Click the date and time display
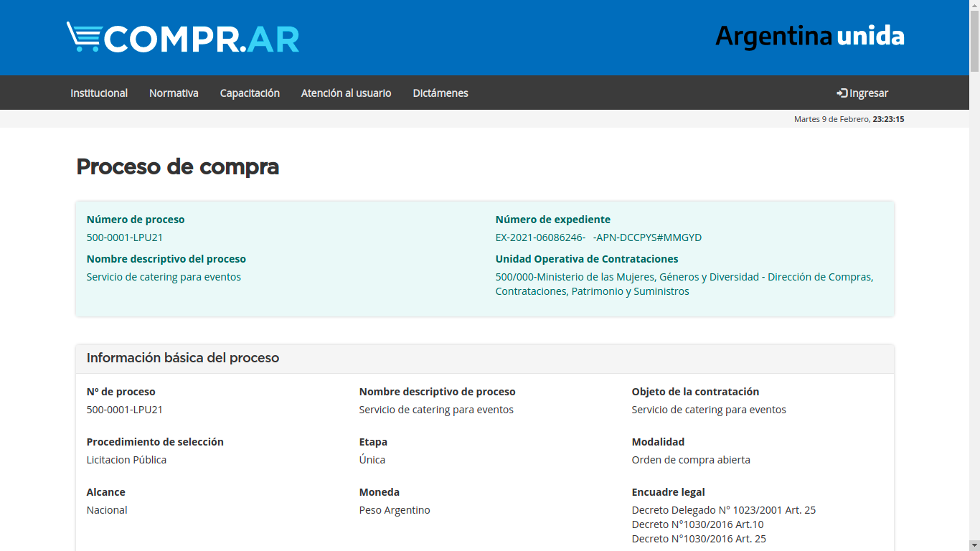The height and width of the screenshot is (551, 980). coord(849,119)
